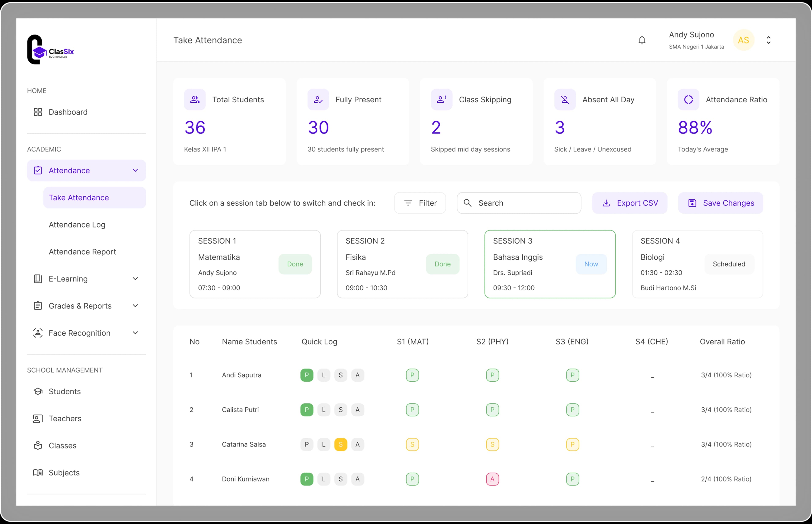Click the Absent All Day icon

(x=565, y=99)
